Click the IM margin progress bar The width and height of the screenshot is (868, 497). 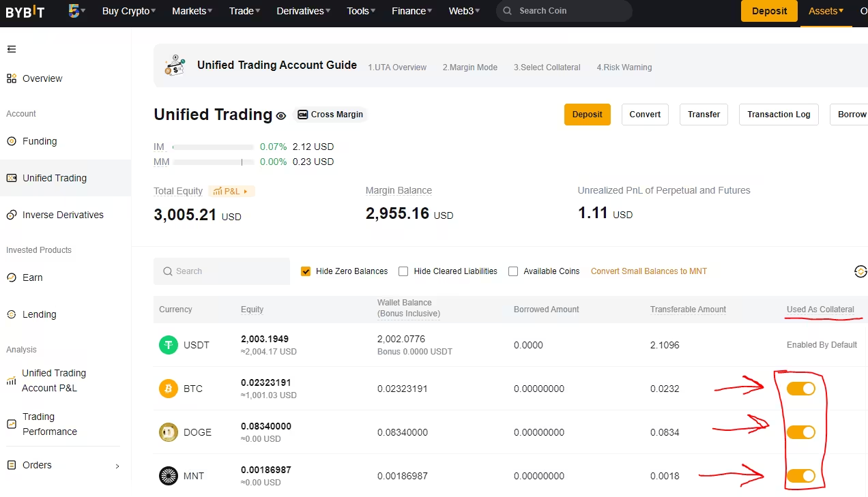[213, 147]
